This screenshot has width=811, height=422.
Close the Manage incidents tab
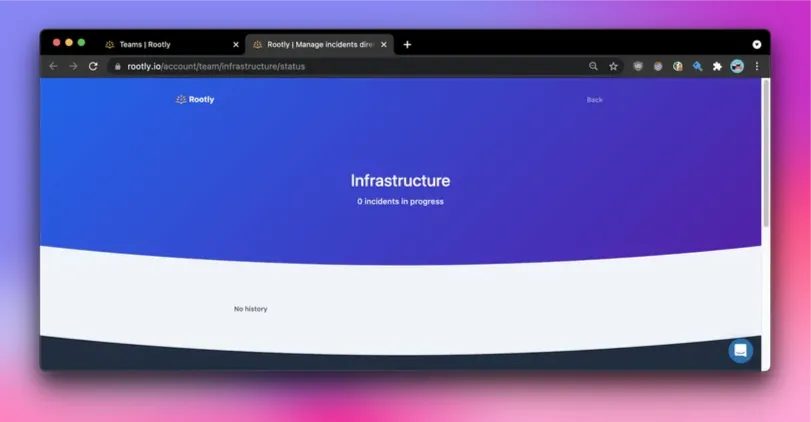(x=384, y=44)
